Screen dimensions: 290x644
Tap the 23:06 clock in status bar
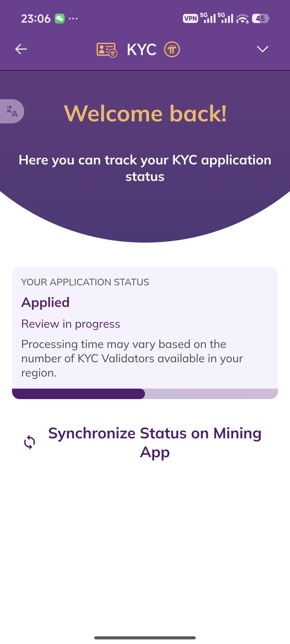(36, 19)
